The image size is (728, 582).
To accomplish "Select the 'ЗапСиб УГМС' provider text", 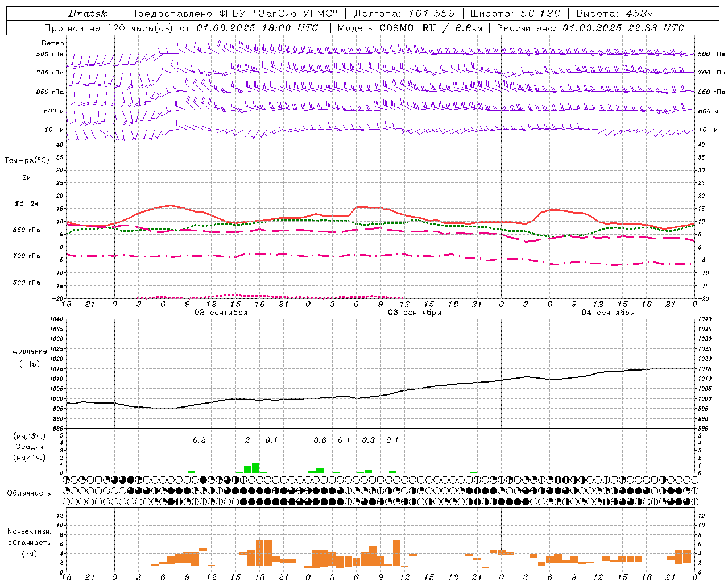I will (295, 13).
